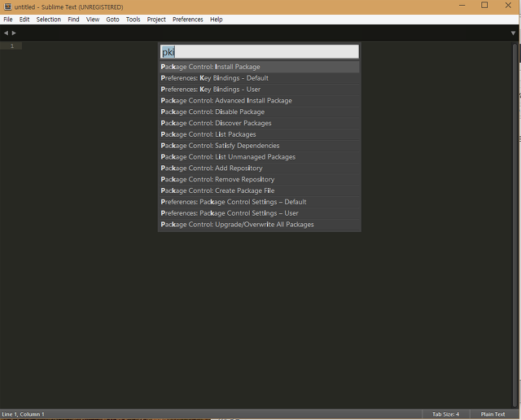
Task: Click Line 1, Column 1 status text
Action: click(x=23, y=414)
